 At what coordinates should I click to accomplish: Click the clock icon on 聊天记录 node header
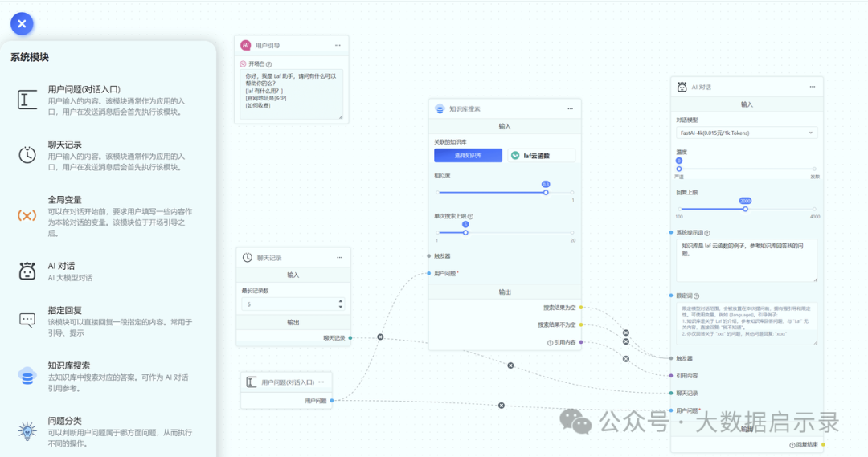pos(248,257)
